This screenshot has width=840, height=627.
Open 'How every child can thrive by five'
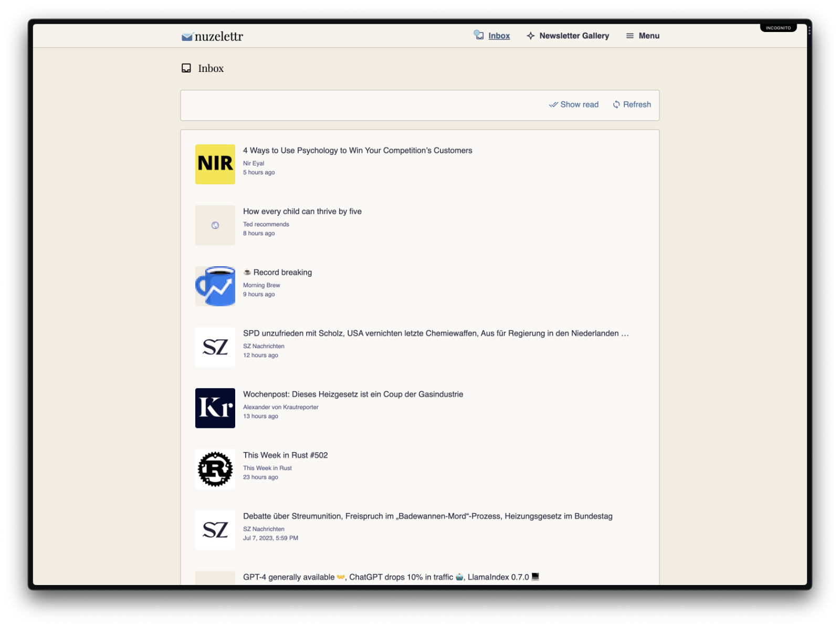(302, 211)
